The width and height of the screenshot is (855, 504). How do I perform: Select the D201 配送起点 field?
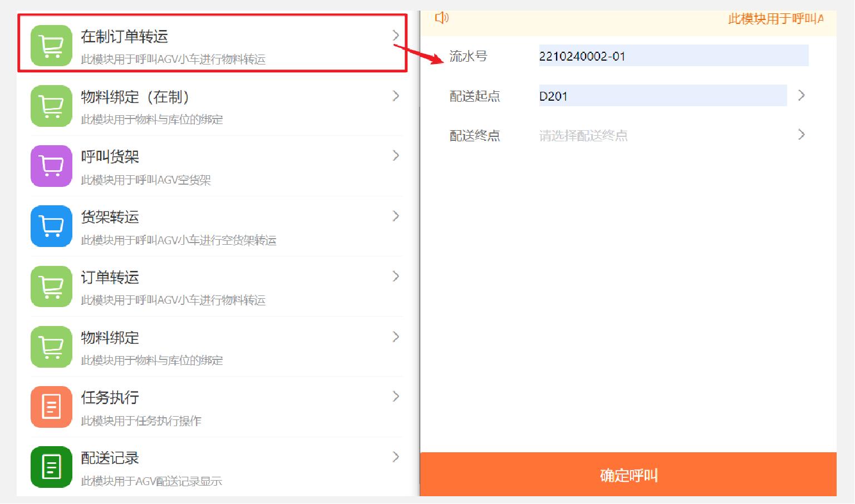[661, 95]
